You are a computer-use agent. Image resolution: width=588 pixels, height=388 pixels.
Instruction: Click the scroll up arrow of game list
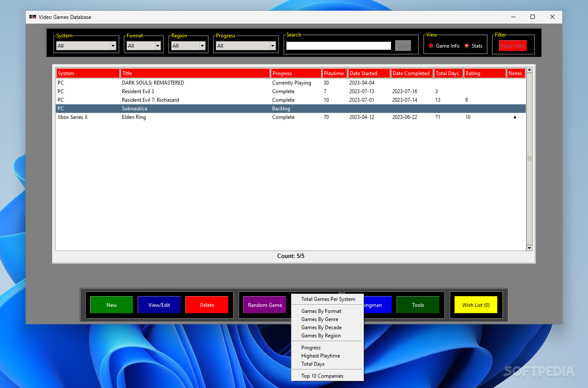click(x=529, y=70)
